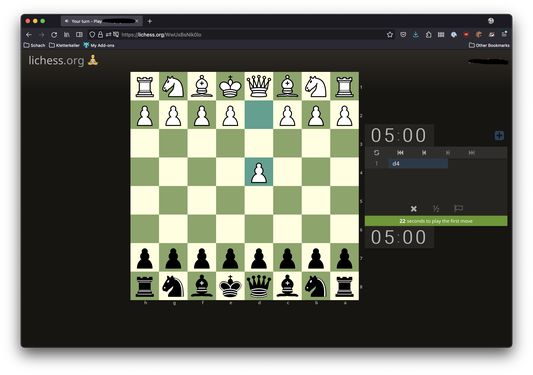The image size is (533, 375).
Task: Select the black knight on g8
Action: click(173, 286)
